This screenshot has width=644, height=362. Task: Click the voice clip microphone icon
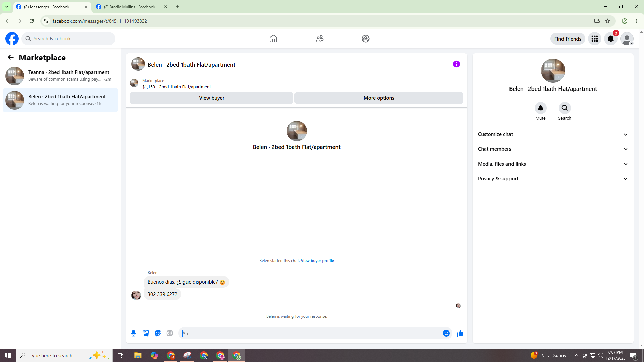(133, 333)
